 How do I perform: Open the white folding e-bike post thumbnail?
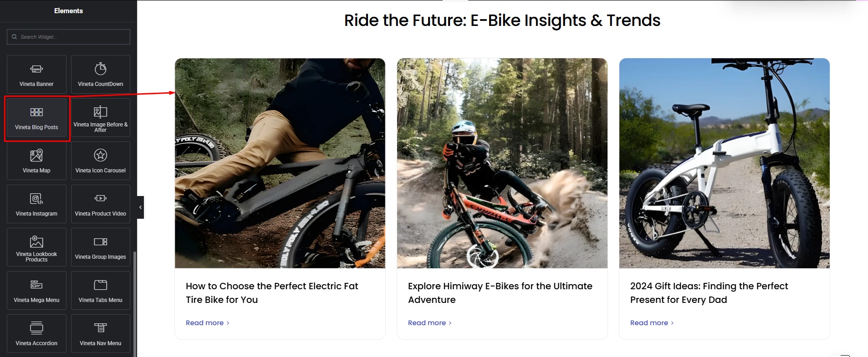tap(724, 163)
